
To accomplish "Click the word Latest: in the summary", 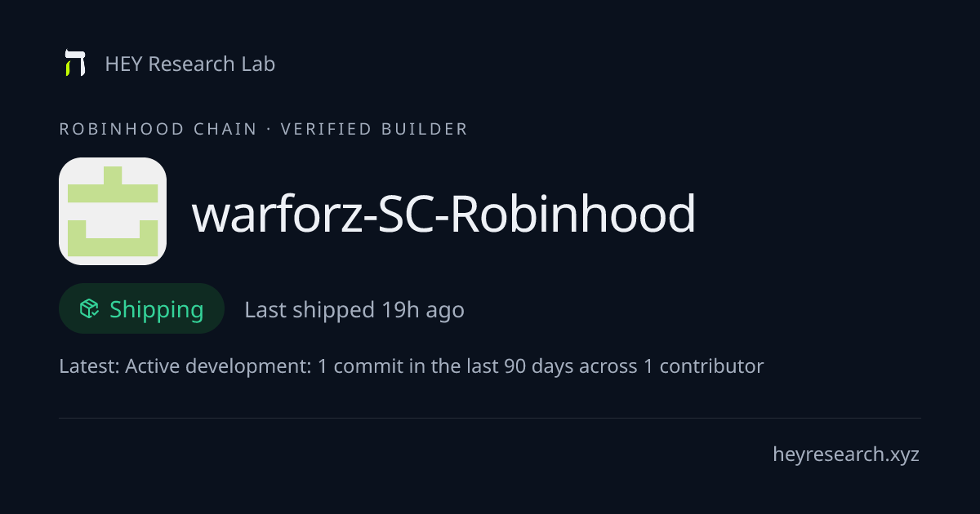I will click(90, 366).
